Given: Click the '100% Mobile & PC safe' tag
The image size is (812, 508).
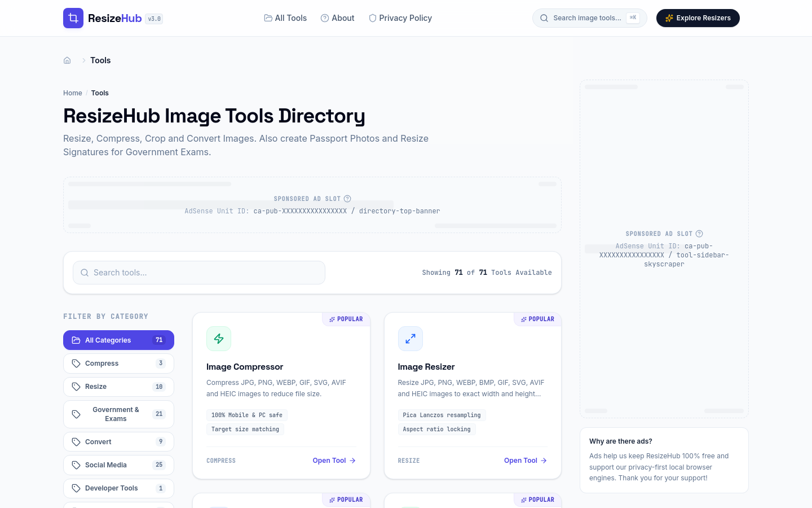Looking at the screenshot, I should 247,415.
